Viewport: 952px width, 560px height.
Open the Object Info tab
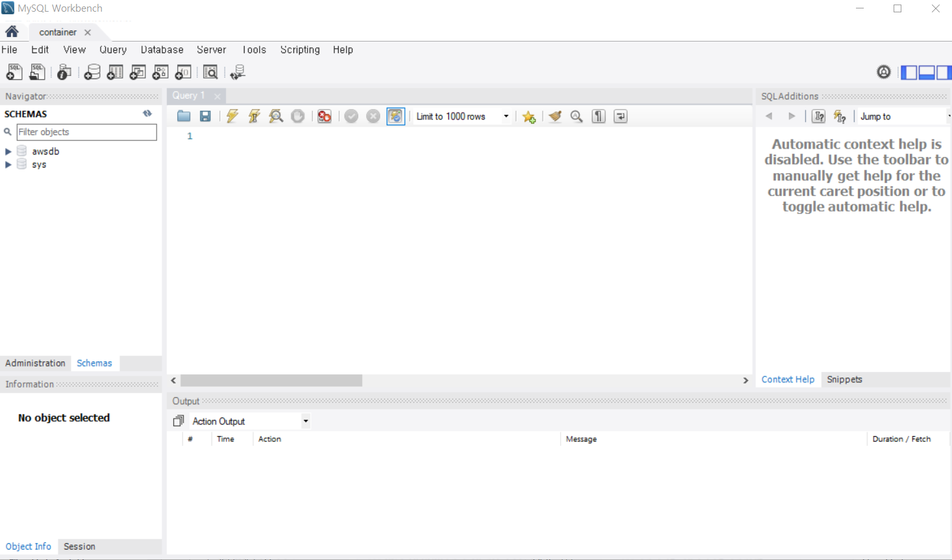(x=29, y=546)
